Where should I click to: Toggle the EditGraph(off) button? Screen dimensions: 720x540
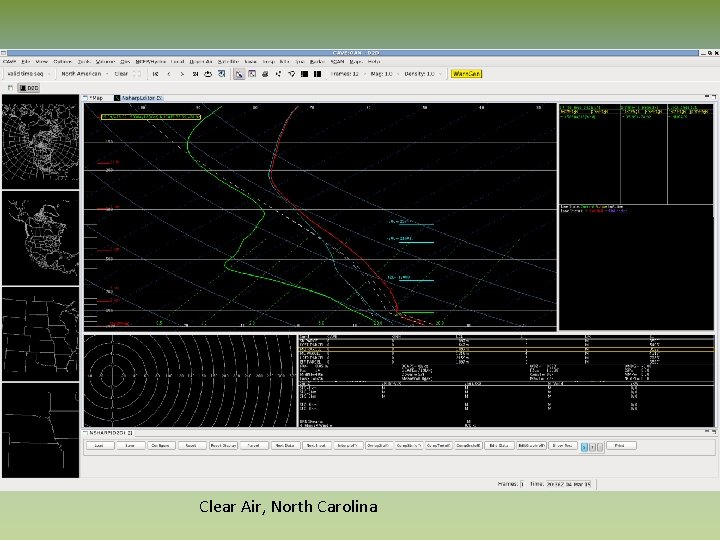click(x=531, y=446)
